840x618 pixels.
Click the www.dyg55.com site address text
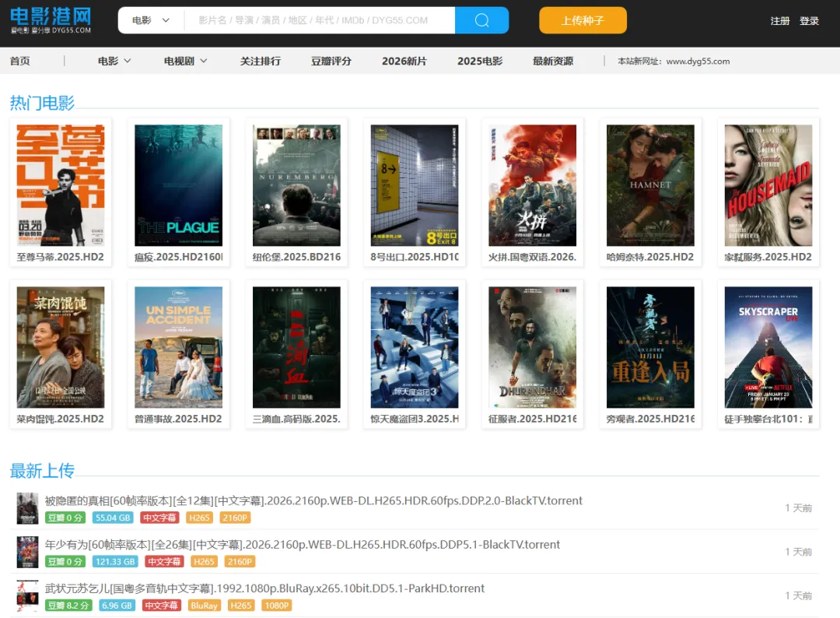tap(698, 61)
